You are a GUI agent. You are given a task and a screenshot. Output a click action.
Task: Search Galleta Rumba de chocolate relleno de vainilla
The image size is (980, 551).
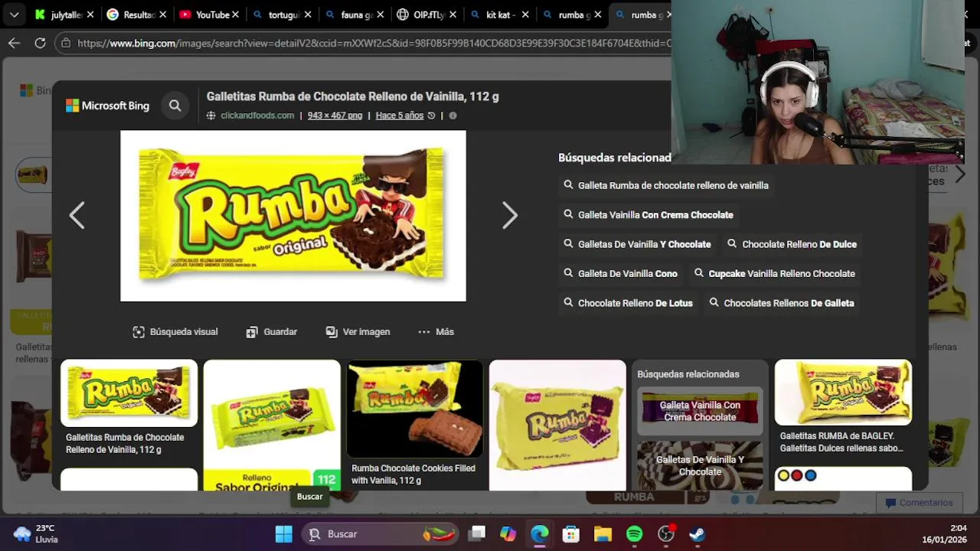click(666, 185)
